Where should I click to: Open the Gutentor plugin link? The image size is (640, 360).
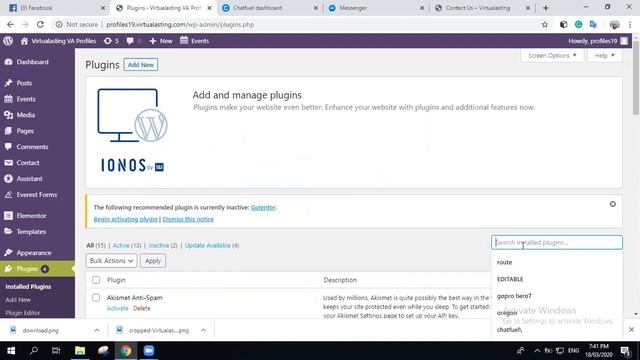263,207
